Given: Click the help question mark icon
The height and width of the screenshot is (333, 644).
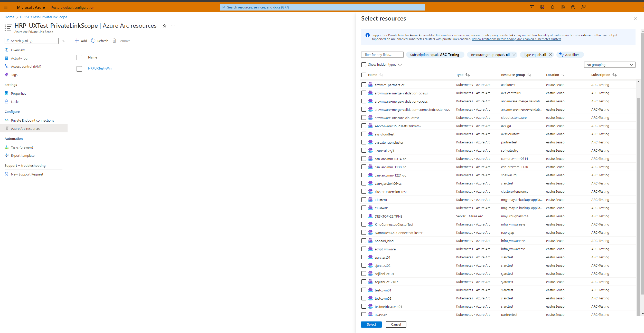Looking at the screenshot, I should tap(573, 7).
